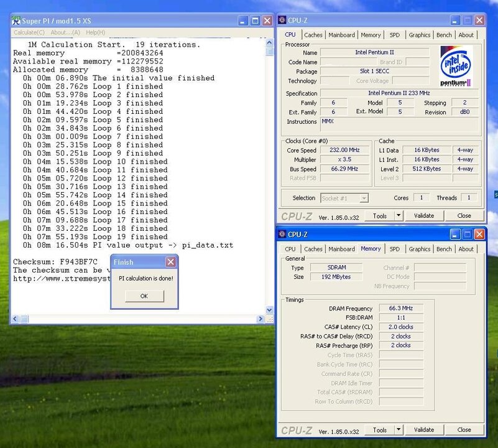
Task: Click Validate in bottom CPU-Z window
Action: [x=424, y=430]
